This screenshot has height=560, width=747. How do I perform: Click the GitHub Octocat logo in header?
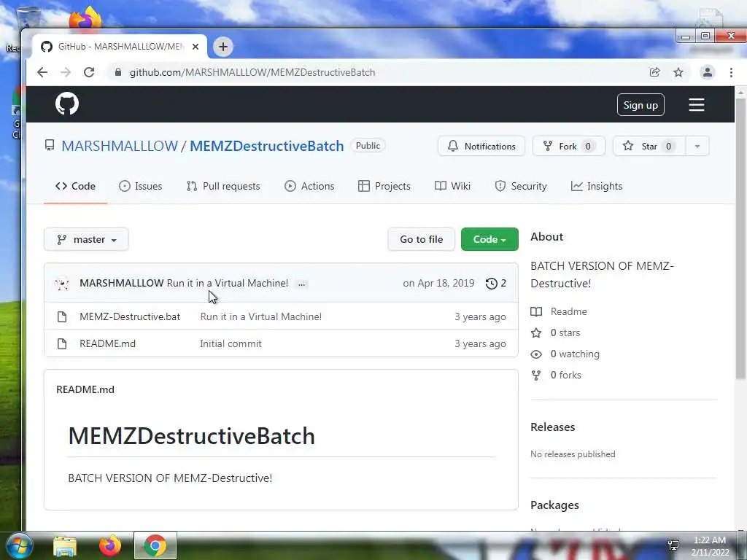click(x=66, y=104)
